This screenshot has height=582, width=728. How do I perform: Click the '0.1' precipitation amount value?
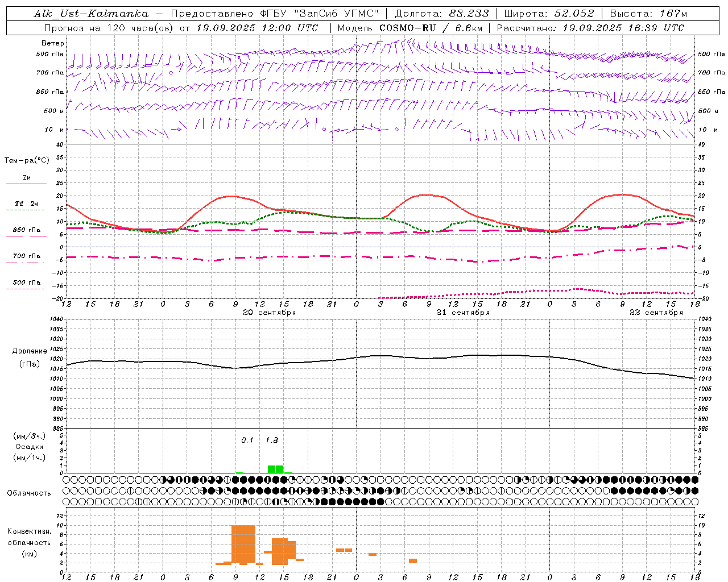[x=247, y=440]
